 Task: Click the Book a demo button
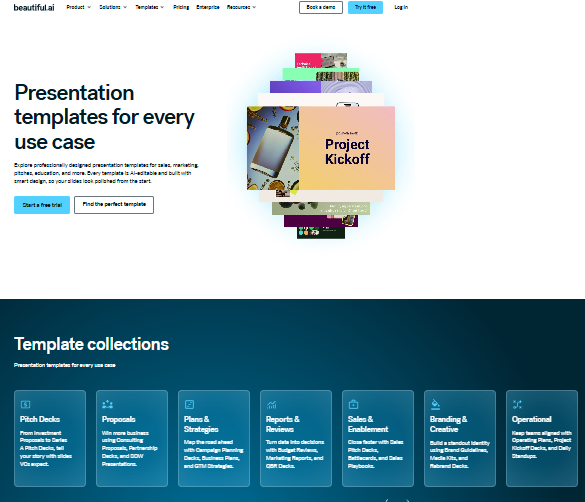pos(321,7)
